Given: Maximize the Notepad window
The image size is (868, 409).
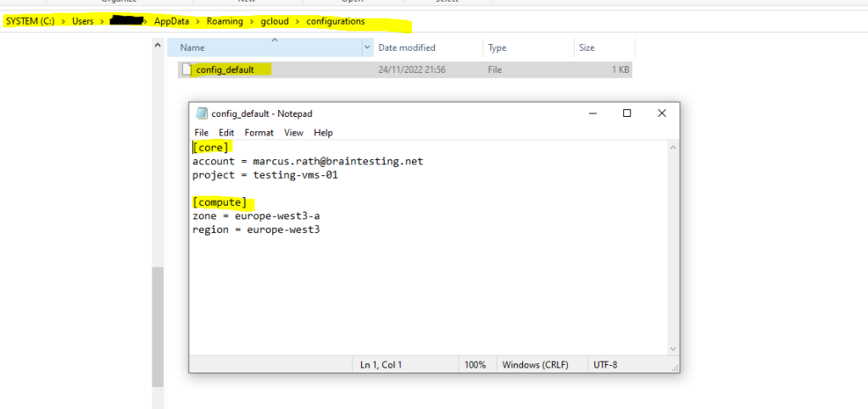Looking at the screenshot, I should coord(626,113).
